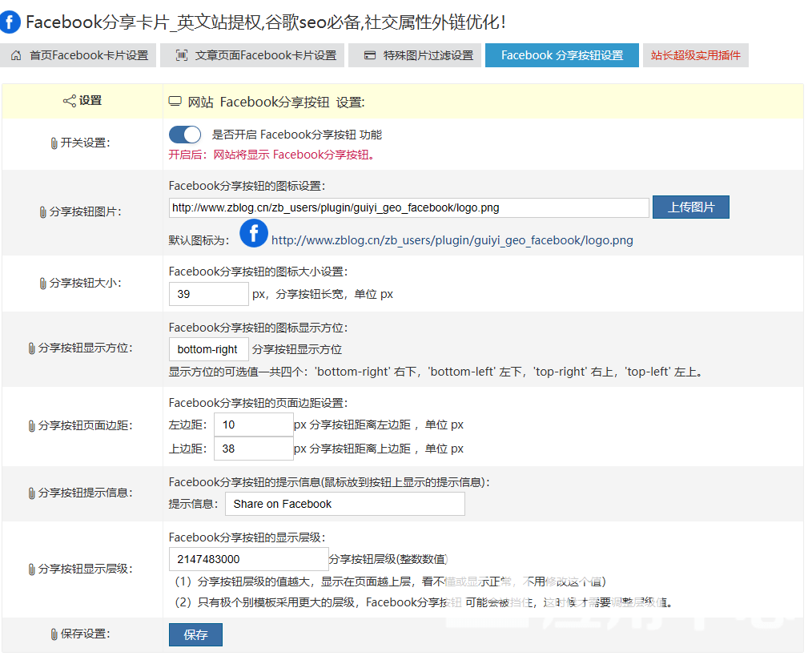Click the Facebook logo in page title
812x660 pixels.
click(11, 22)
